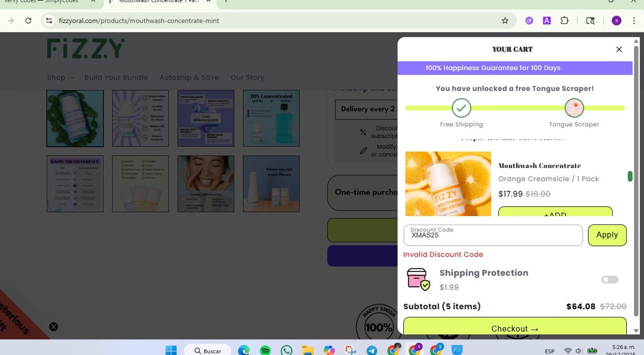Choose the One-time purchase option
The height and width of the screenshot is (355, 644).
point(363,193)
